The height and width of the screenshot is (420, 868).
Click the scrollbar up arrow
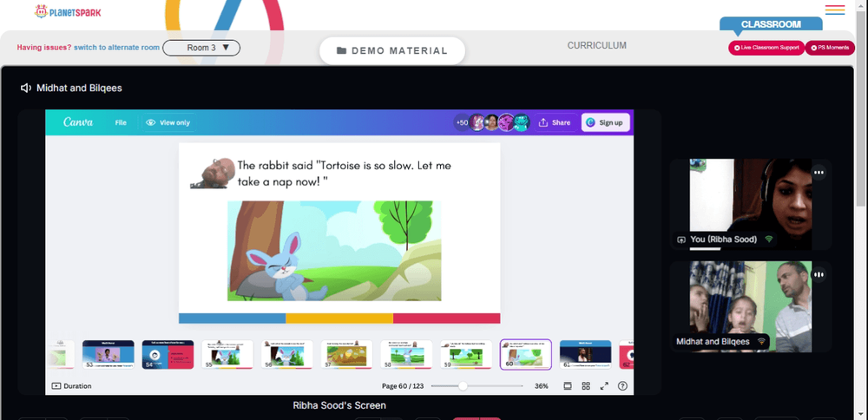point(862,3)
